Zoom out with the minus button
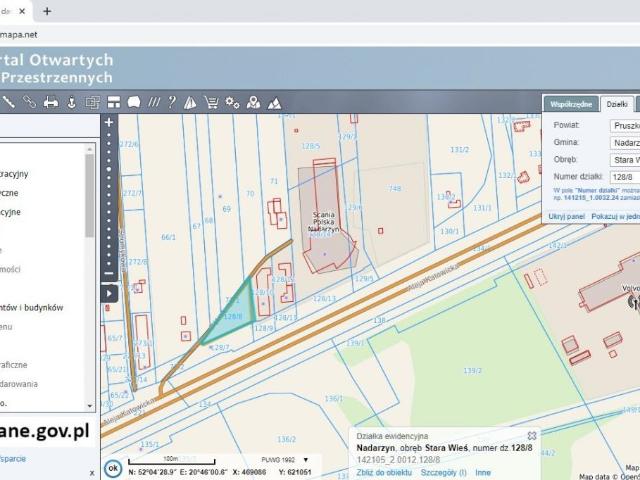 coord(109,274)
